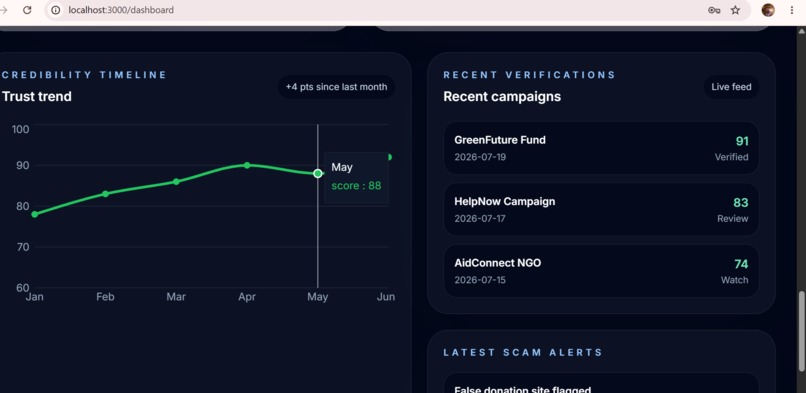The height and width of the screenshot is (393, 806).
Task: Open the Chrome three-dot menu
Action: [x=792, y=10]
